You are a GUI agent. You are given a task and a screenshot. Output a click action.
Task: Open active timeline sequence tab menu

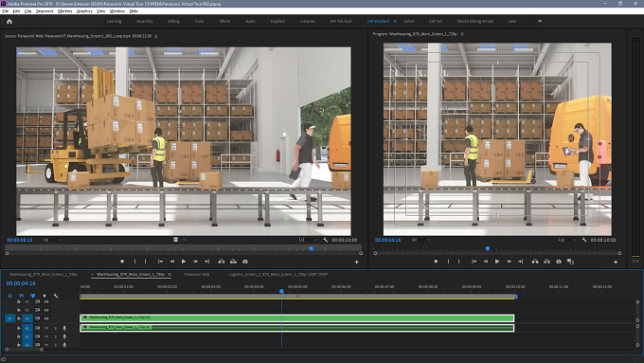pyautogui.click(x=170, y=274)
